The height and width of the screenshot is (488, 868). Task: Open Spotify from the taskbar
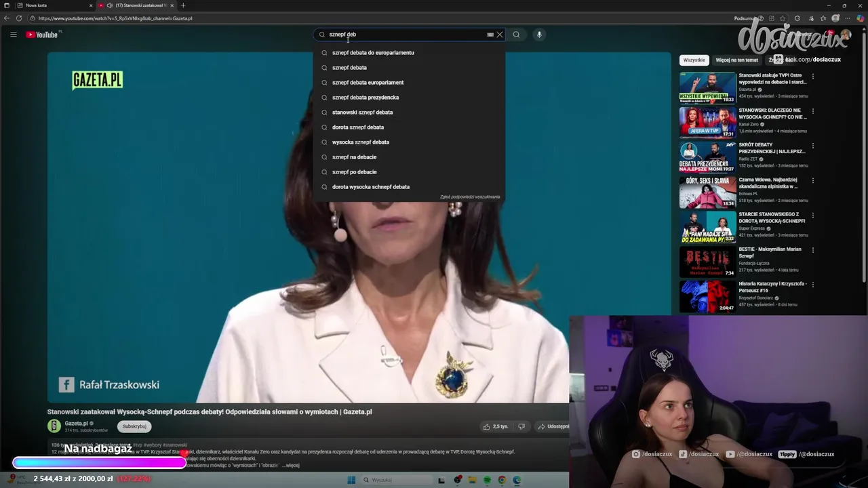tap(488, 481)
